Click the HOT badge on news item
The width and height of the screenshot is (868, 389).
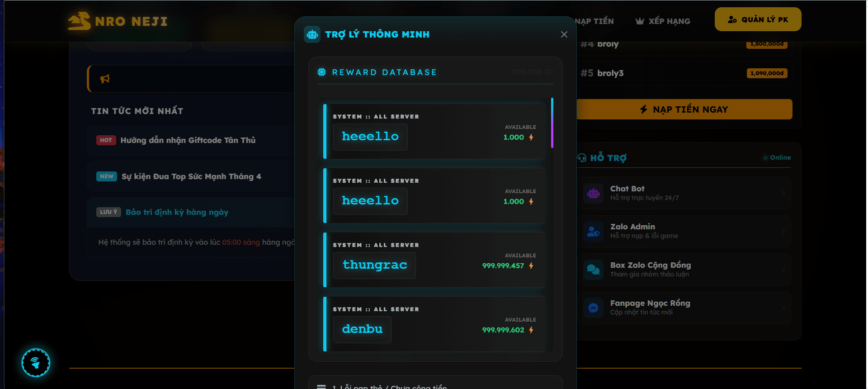coord(106,140)
